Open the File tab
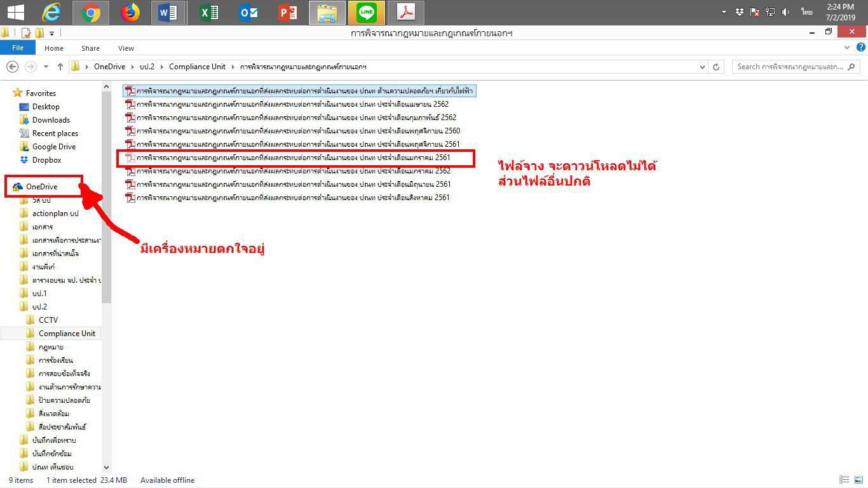Viewport: 868px width, 488px height. tap(18, 48)
